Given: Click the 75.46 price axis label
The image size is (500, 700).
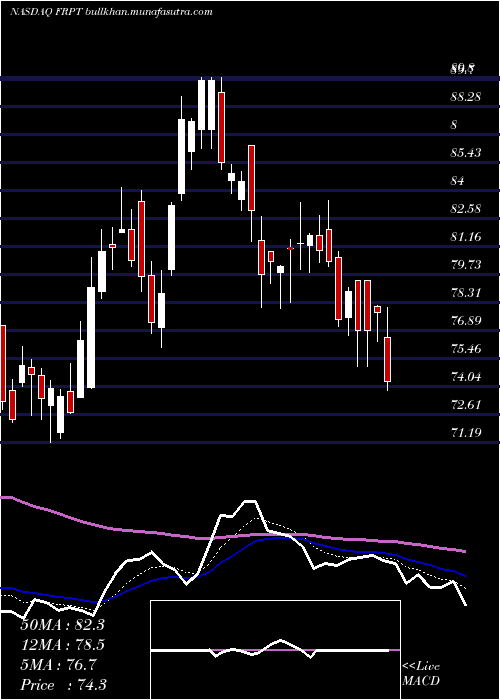Looking at the screenshot, I should 466,349.
